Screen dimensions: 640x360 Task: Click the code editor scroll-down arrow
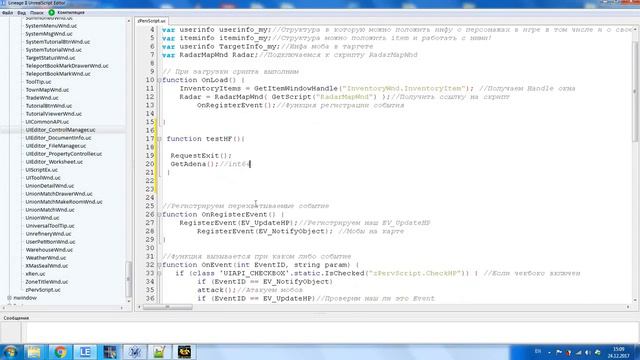(635, 300)
